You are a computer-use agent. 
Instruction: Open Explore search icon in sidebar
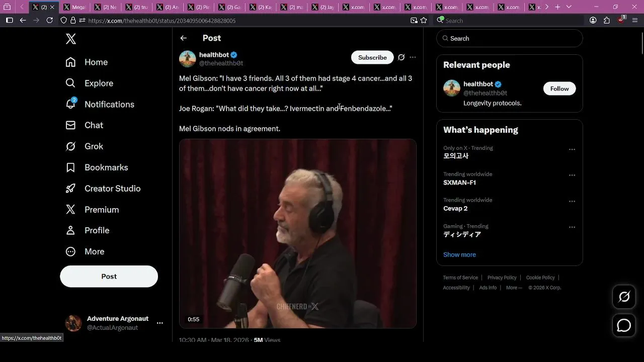point(70,83)
